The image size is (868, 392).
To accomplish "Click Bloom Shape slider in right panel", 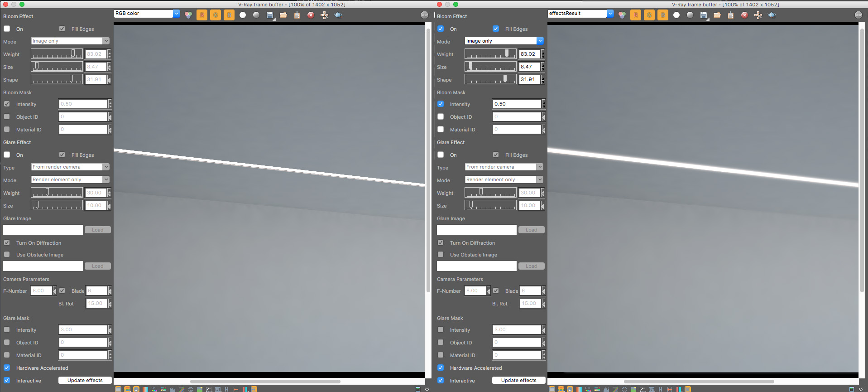I will pos(490,79).
